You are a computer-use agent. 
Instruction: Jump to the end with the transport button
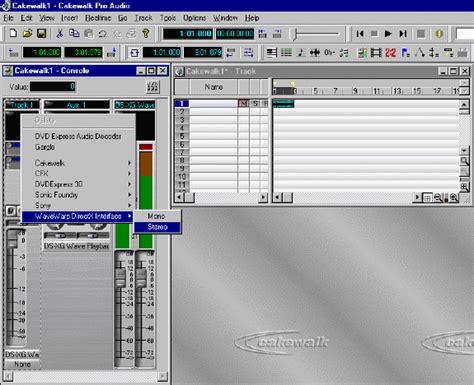(x=403, y=34)
